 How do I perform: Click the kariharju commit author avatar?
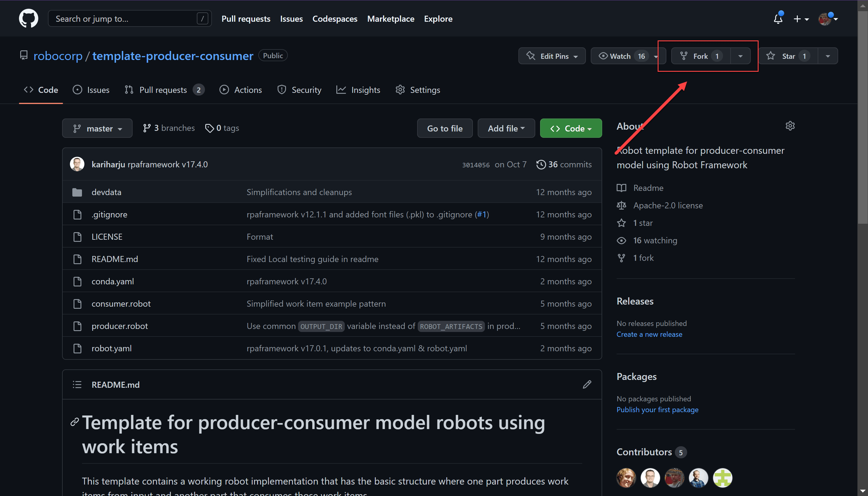coord(77,164)
